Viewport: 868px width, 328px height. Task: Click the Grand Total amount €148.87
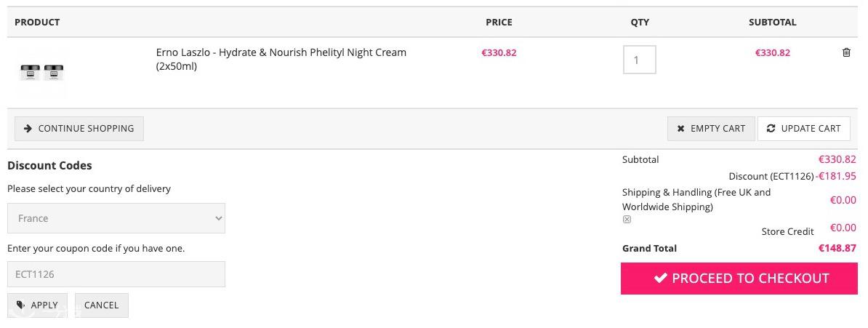837,248
